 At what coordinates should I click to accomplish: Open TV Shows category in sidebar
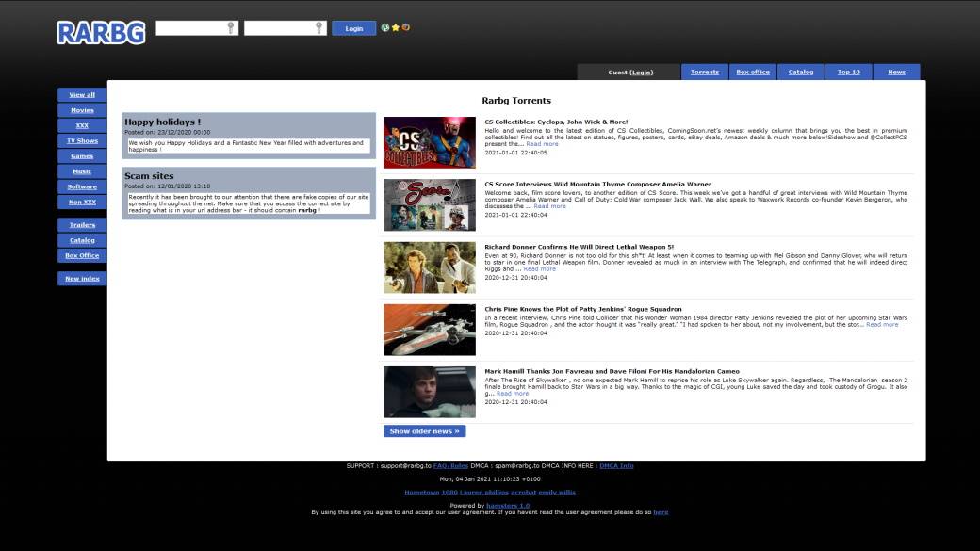[x=82, y=140]
